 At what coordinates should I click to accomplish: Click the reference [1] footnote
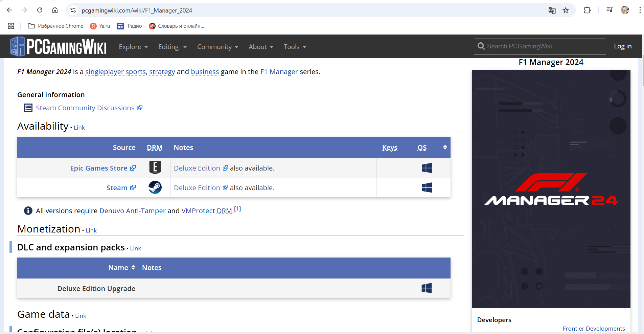coord(237,209)
